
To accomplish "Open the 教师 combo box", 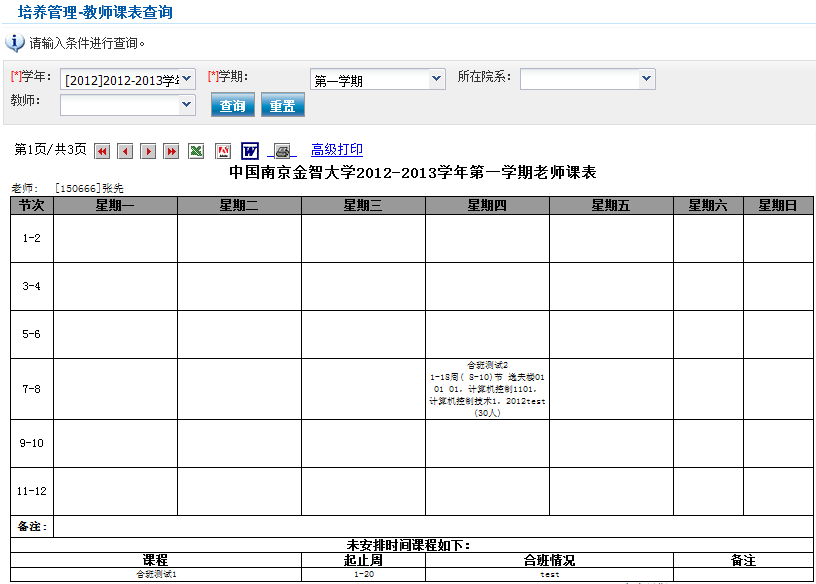I will [x=128, y=105].
